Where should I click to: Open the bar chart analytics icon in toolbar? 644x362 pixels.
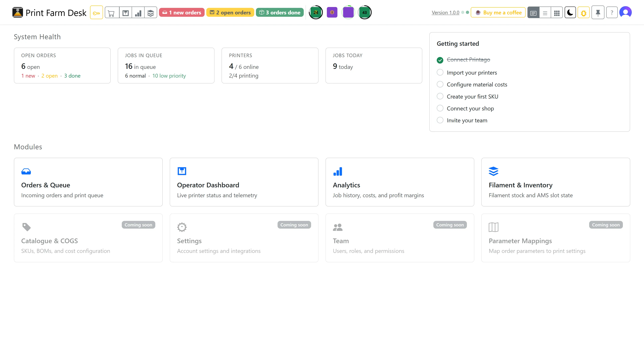tap(138, 13)
